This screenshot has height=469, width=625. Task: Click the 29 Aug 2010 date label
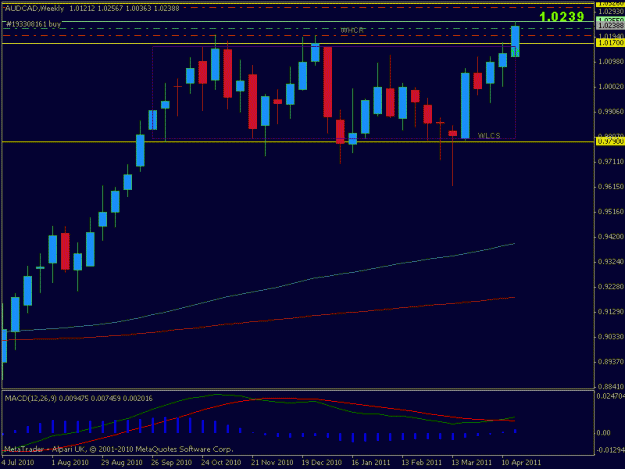122,463
